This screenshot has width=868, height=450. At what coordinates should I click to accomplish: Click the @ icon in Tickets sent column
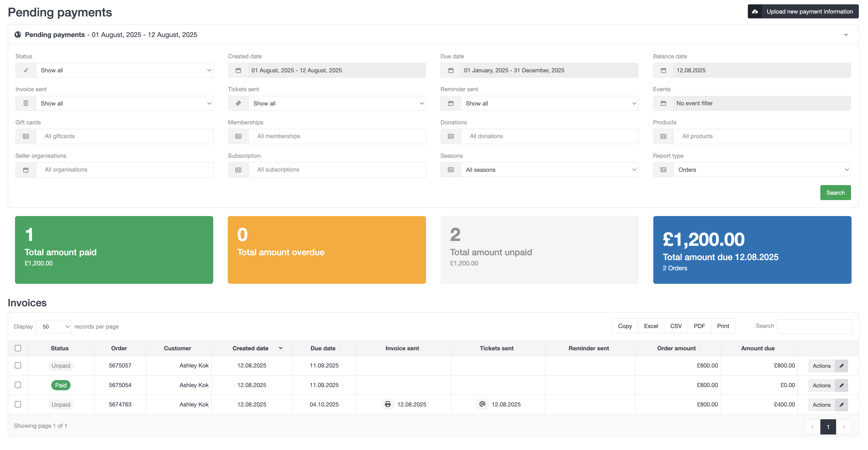click(x=482, y=404)
